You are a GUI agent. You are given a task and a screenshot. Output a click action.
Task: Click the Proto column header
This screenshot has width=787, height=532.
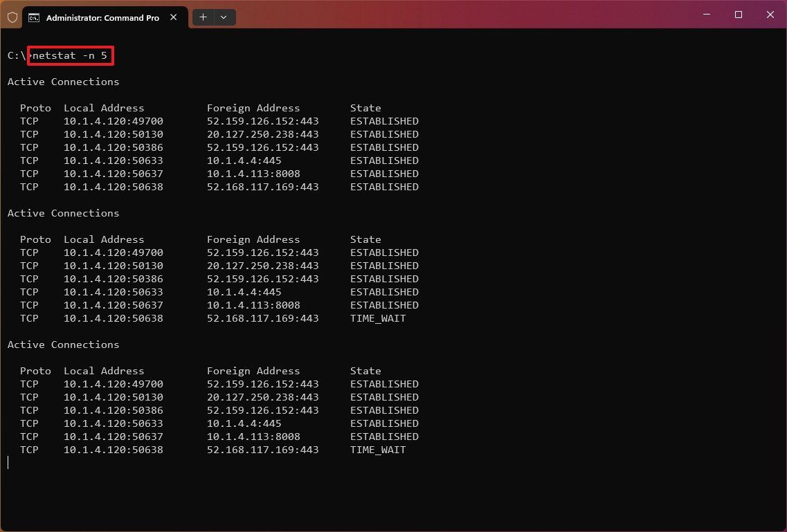(35, 107)
